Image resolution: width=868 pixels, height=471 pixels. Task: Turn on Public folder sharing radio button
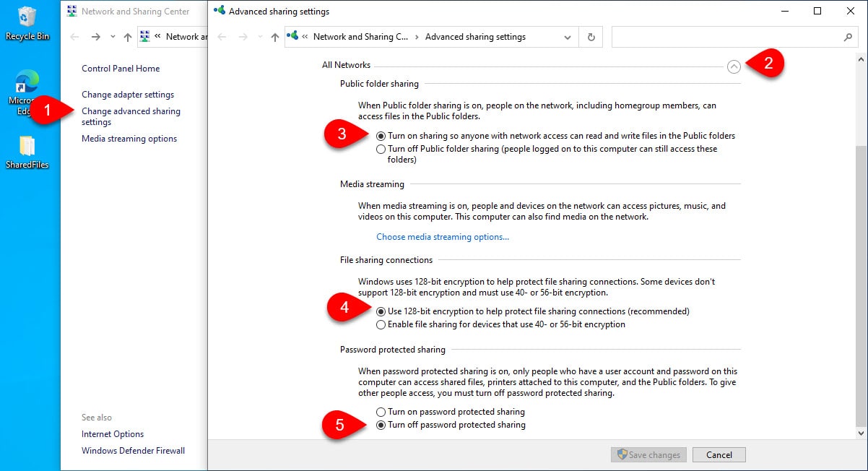(x=381, y=136)
